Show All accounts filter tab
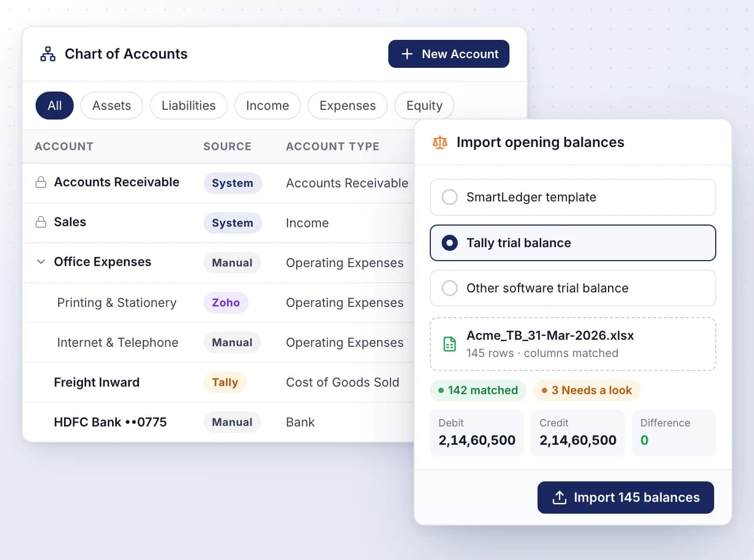 click(x=54, y=106)
